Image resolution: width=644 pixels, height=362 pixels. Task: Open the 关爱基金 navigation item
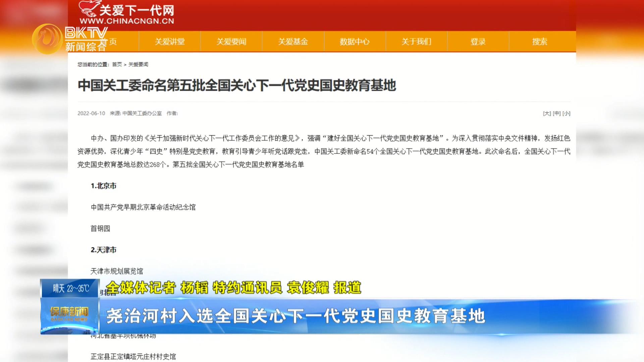pos(293,42)
